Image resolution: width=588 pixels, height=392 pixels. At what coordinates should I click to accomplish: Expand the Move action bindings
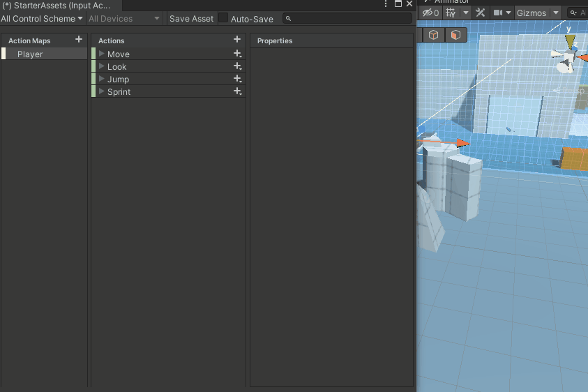(x=101, y=54)
